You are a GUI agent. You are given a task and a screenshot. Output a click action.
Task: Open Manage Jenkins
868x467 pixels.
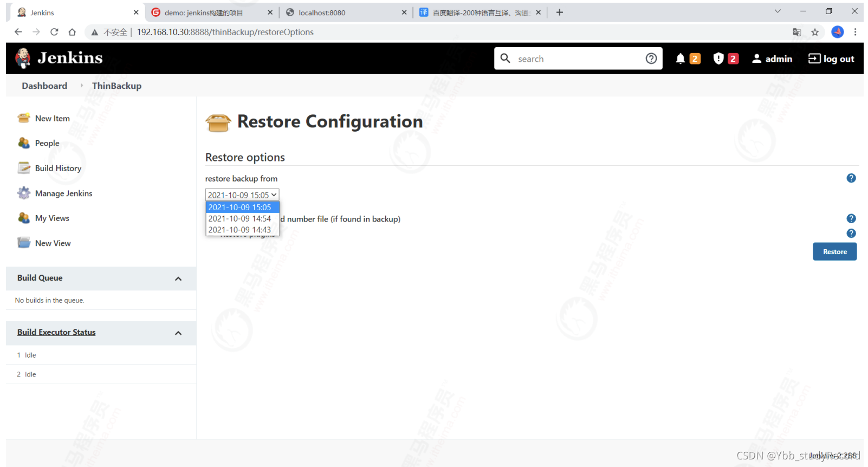tap(63, 193)
